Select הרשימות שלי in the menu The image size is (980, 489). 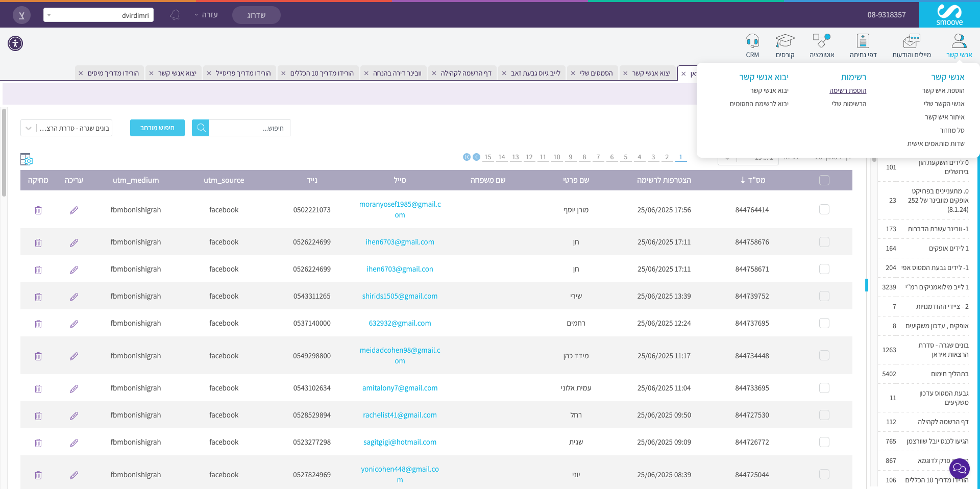pos(849,104)
